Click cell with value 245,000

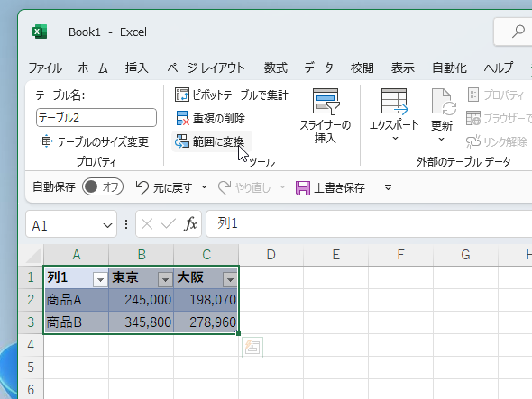pyautogui.click(x=142, y=300)
